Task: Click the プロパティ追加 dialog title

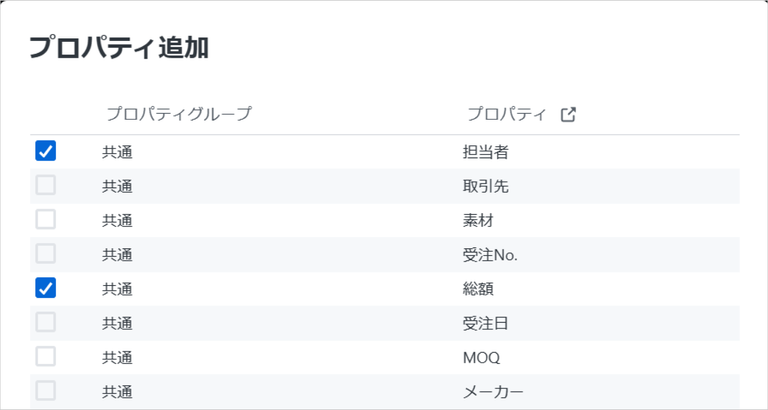Action: tap(119, 48)
